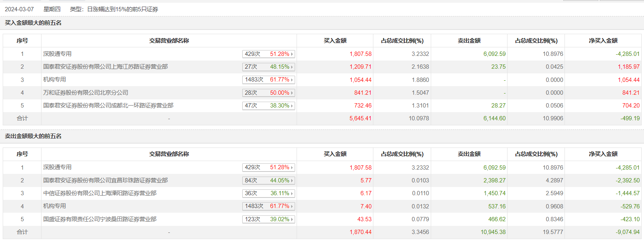Image resolution: width=644 pixels, height=241 pixels.
Task: View 国泰君安成都北一环路证券营业部 page
Action: click(x=108, y=106)
